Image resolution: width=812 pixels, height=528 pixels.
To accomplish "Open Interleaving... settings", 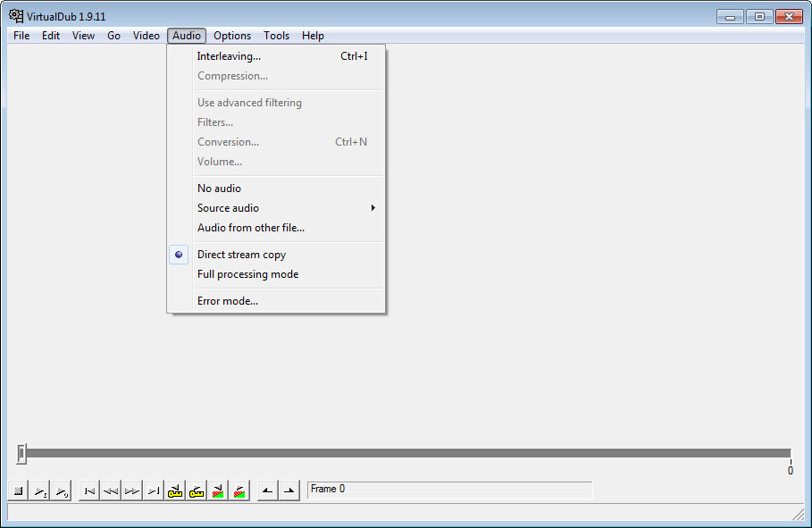I will click(x=276, y=56).
